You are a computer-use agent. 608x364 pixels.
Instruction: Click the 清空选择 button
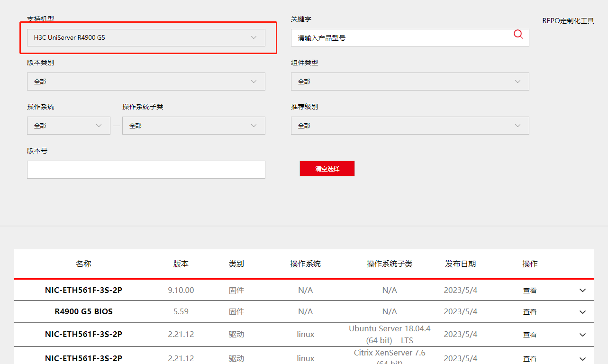[327, 168]
